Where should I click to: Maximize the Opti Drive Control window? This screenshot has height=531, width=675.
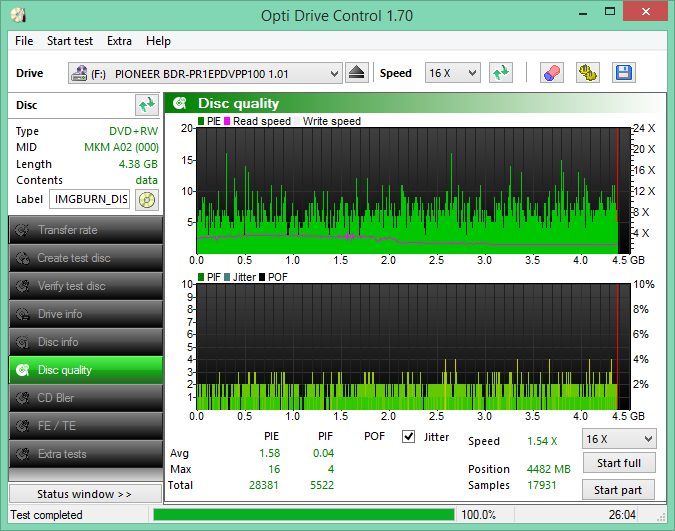[x=610, y=12]
